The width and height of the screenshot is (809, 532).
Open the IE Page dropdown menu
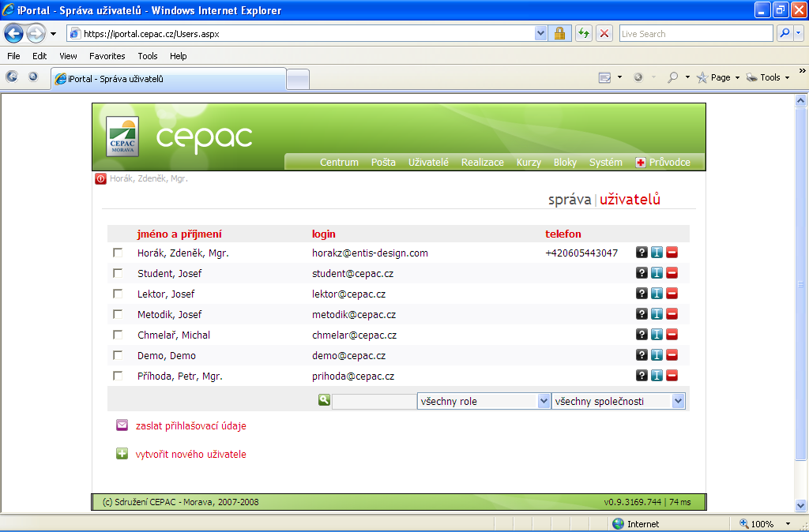coord(718,77)
